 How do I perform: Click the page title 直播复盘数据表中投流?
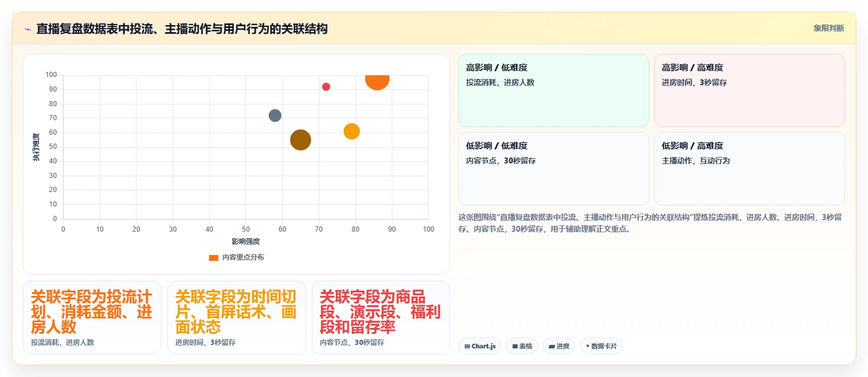tap(182, 29)
